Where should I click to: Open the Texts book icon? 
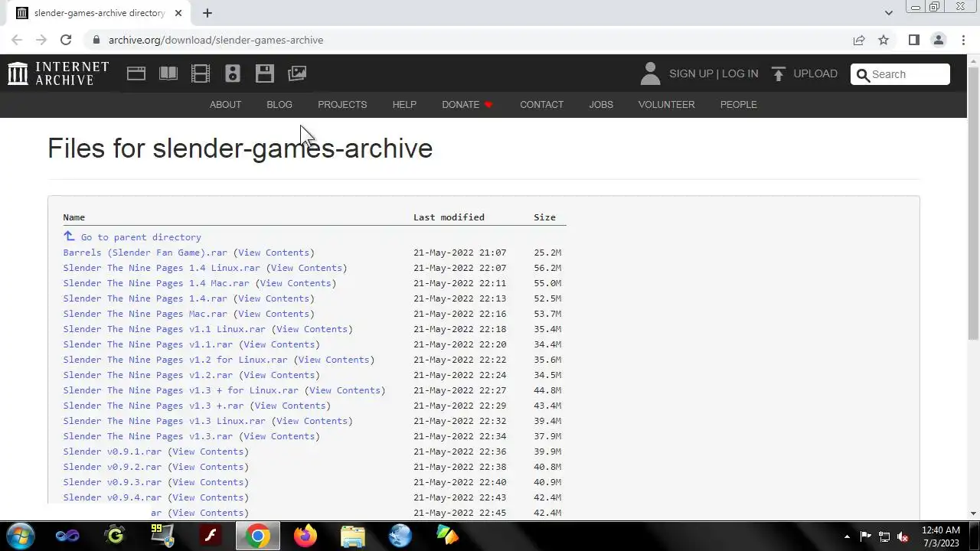[x=168, y=73]
